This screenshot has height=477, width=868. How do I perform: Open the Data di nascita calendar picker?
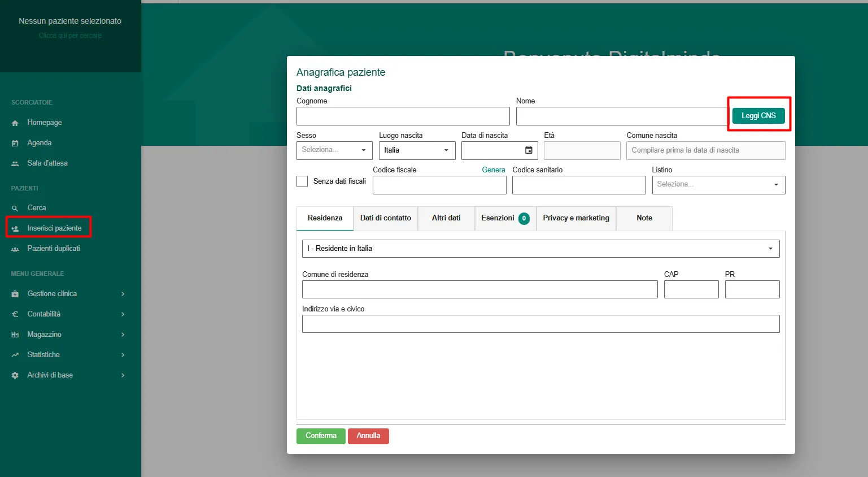pos(529,150)
